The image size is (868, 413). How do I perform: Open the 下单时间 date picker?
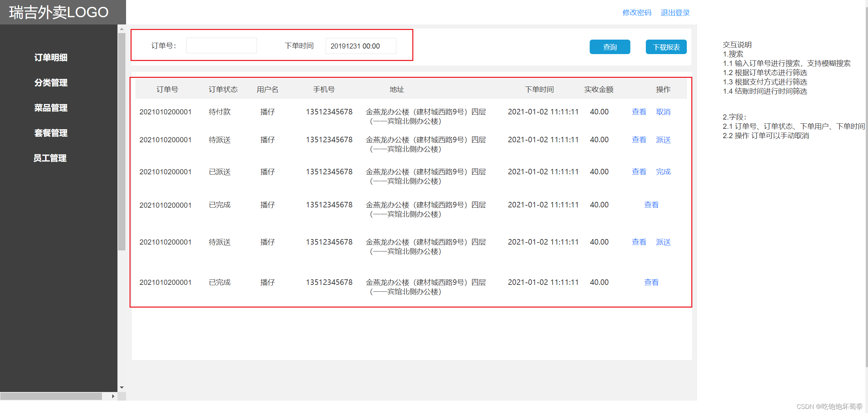pyautogui.click(x=361, y=46)
